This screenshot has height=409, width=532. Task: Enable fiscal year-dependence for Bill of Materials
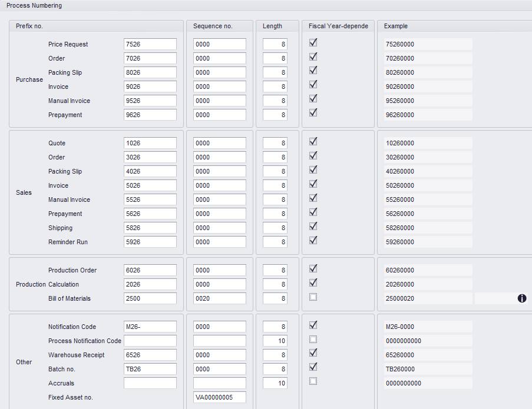pos(313,297)
